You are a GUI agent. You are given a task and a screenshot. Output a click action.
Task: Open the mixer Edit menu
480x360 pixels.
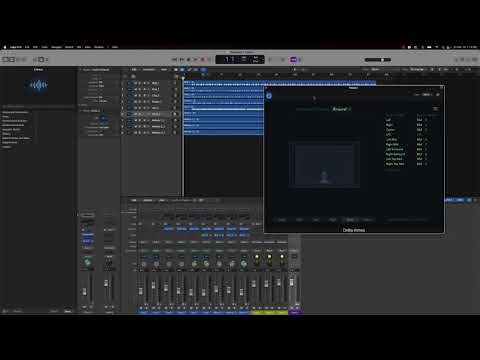click(134, 200)
